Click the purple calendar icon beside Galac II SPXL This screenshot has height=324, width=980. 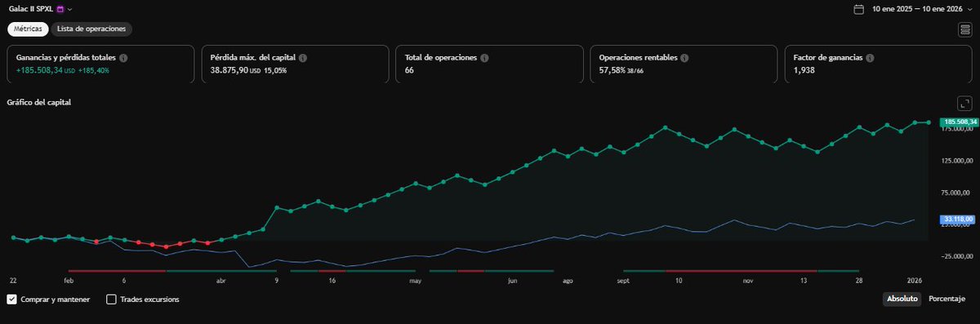60,9
